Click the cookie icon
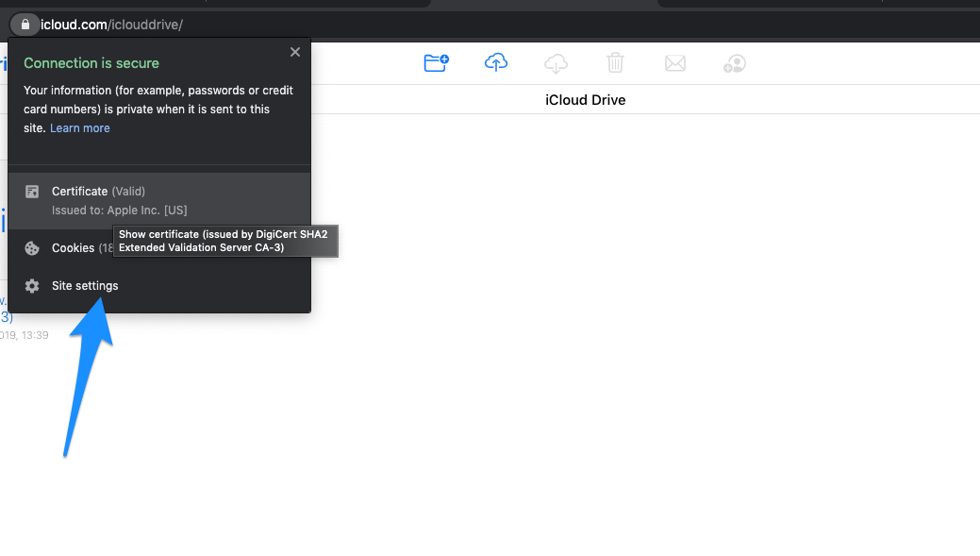980x556 pixels. (32, 248)
